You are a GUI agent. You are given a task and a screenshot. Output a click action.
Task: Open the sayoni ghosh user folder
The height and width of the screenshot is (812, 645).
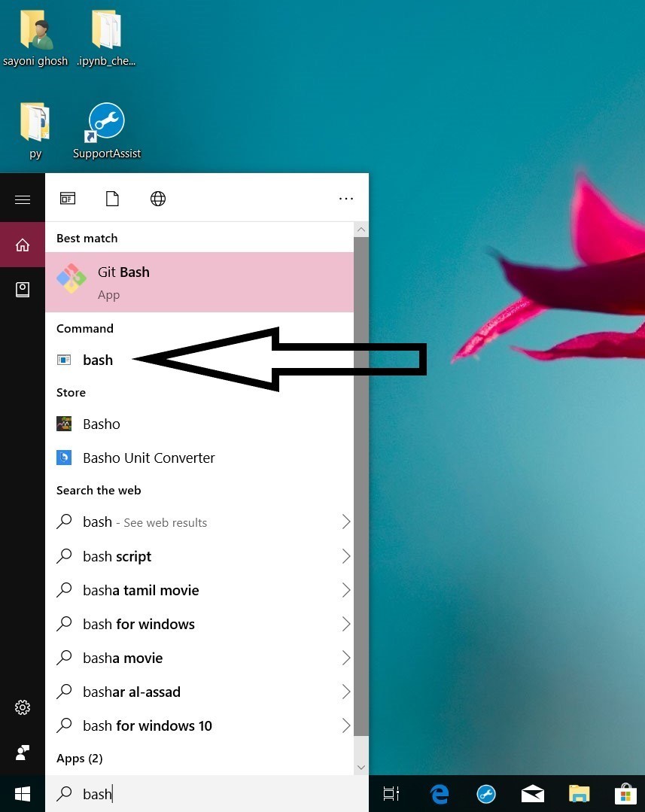point(35,39)
